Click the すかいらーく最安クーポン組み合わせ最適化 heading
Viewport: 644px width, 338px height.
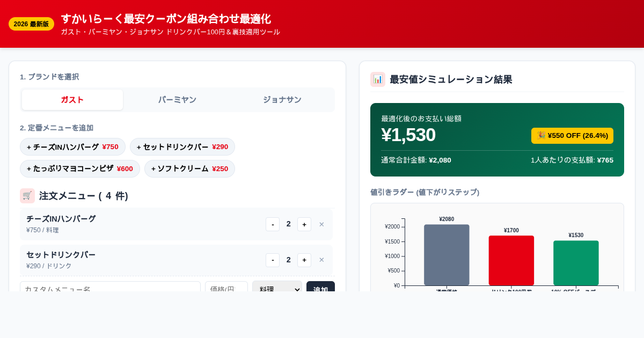pos(166,19)
